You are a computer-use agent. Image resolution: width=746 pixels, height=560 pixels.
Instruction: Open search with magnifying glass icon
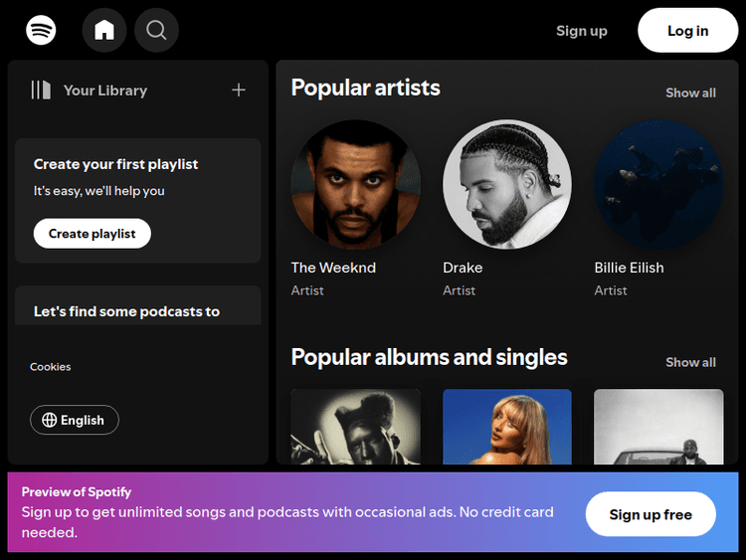[x=156, y=30]
